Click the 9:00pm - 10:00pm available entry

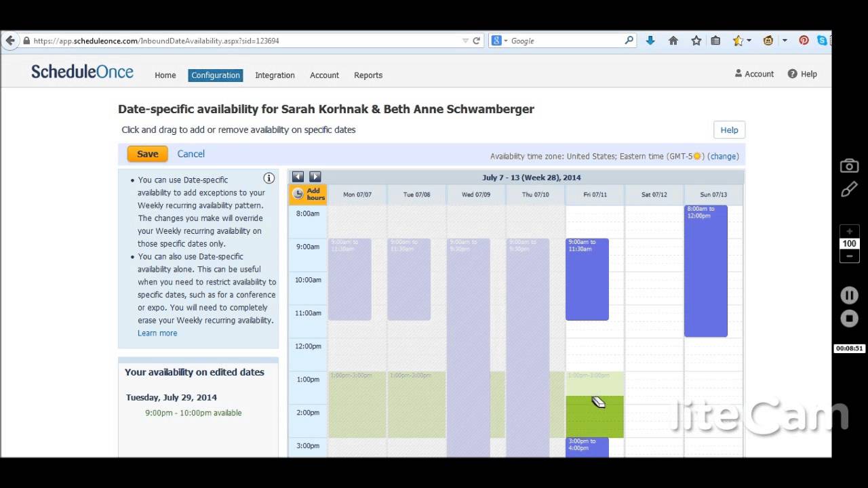(x=193, y=413)
